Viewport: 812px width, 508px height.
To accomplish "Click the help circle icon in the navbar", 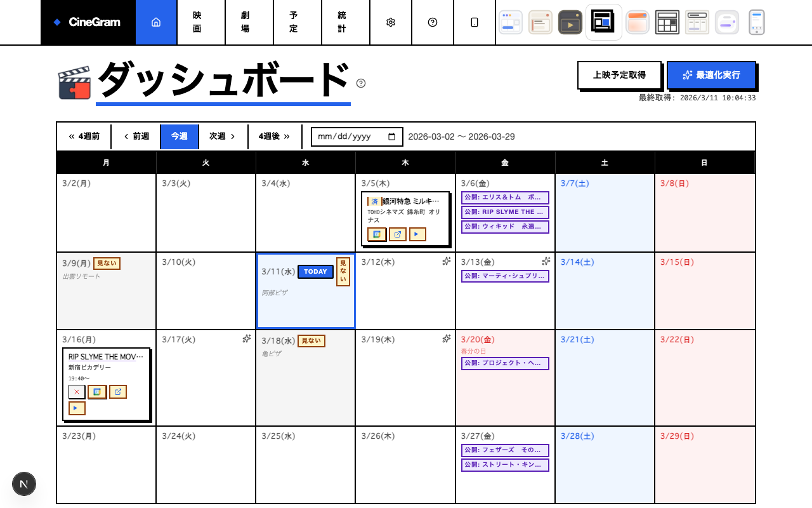I will (433, 22).
